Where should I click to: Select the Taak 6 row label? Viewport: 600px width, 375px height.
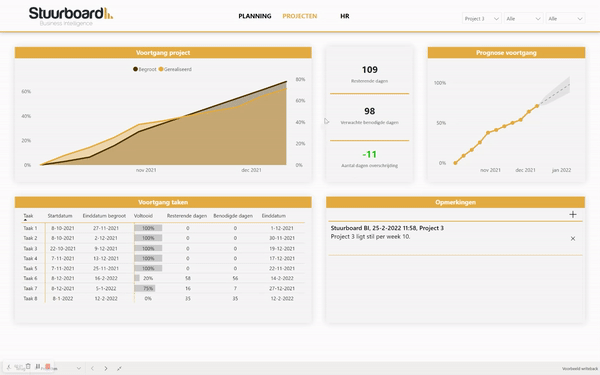click(30, 278)
